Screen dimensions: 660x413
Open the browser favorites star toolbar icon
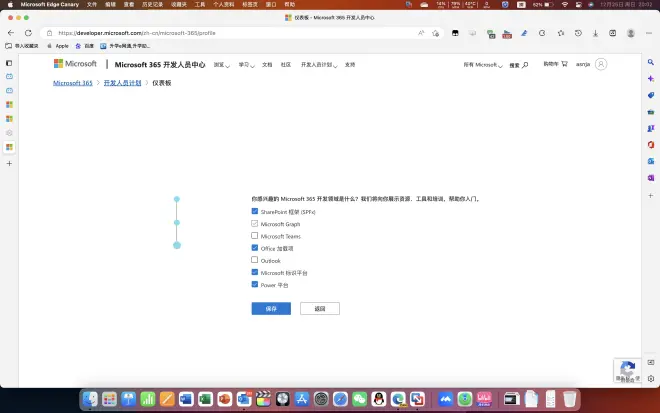point(561,33)
